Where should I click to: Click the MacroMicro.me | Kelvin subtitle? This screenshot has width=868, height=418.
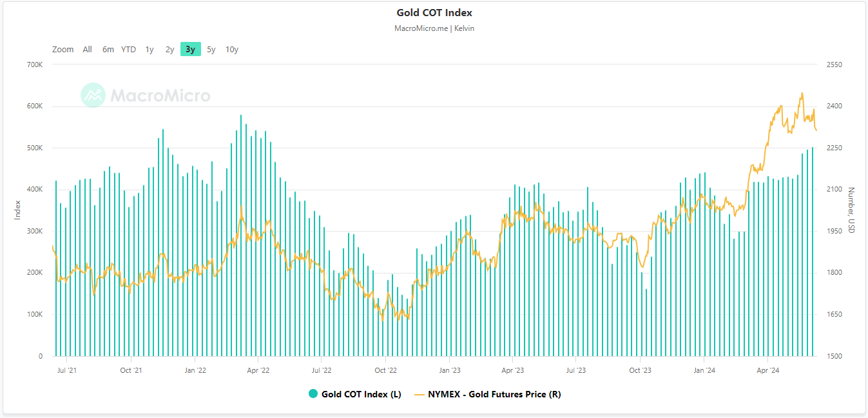[x=434, y=28]
